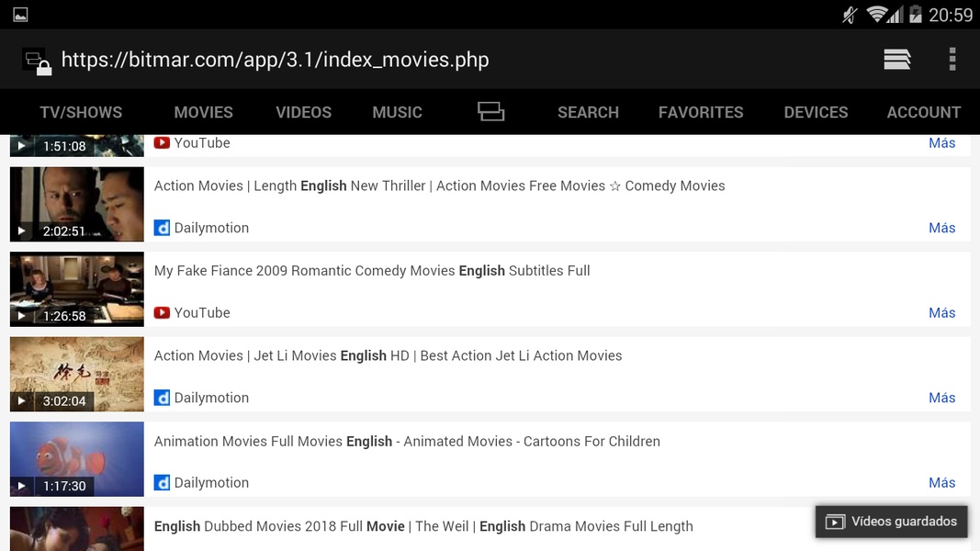The image size is (980, 551).
Task: Tap the YouTube label on the 1:51:08 row
Action: tap(202, 143)
